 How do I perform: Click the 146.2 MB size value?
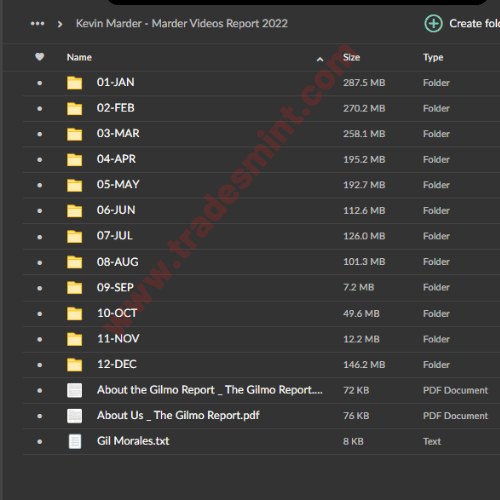(364, 365)
